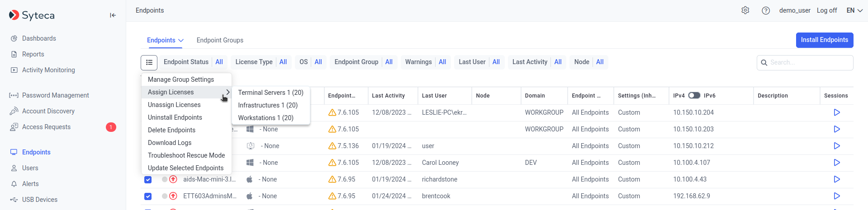Click Windows OS icon in Carol Looney row
868x210 pixels.
(x=250, y=163)
